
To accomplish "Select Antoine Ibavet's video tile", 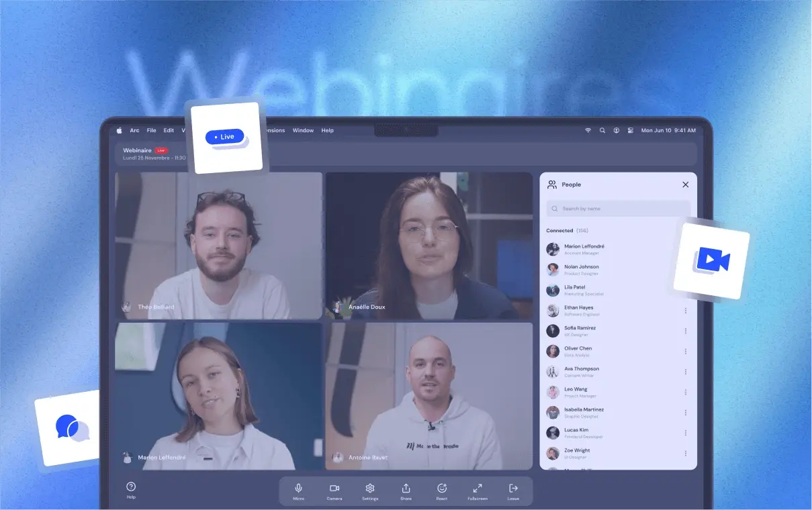I will (429, 396).
